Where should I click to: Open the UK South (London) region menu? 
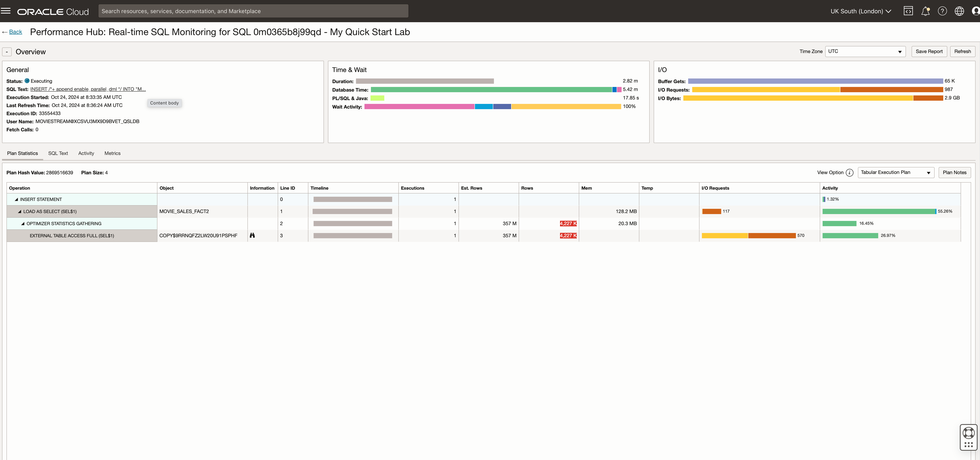[861, 11]
